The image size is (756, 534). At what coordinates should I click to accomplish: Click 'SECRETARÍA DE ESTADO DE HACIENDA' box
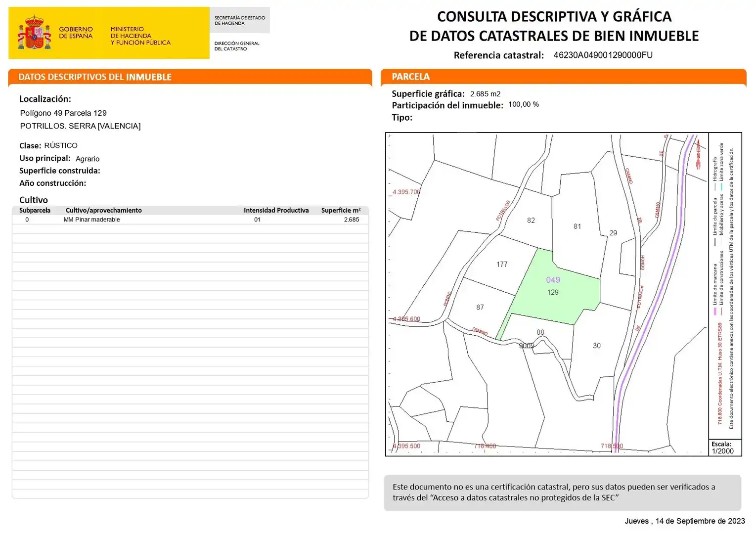(x=240, y=20)
